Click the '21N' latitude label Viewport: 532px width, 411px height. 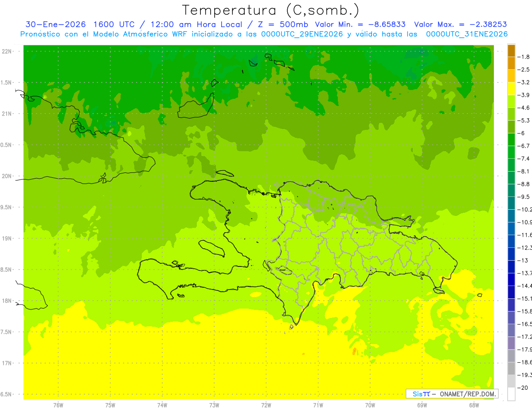point(7,114)
